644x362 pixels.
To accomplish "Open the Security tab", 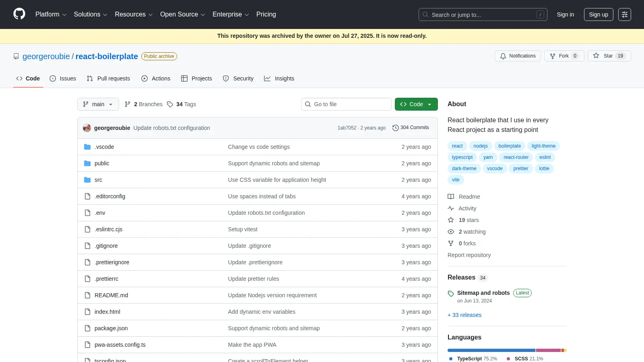I will tap(238, 78).
